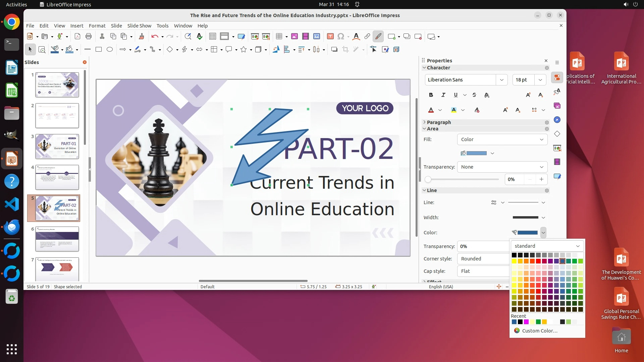Open the Fill type dropdown
The height and width of the screenshot is (362, 644).
(x=502, y=139)
